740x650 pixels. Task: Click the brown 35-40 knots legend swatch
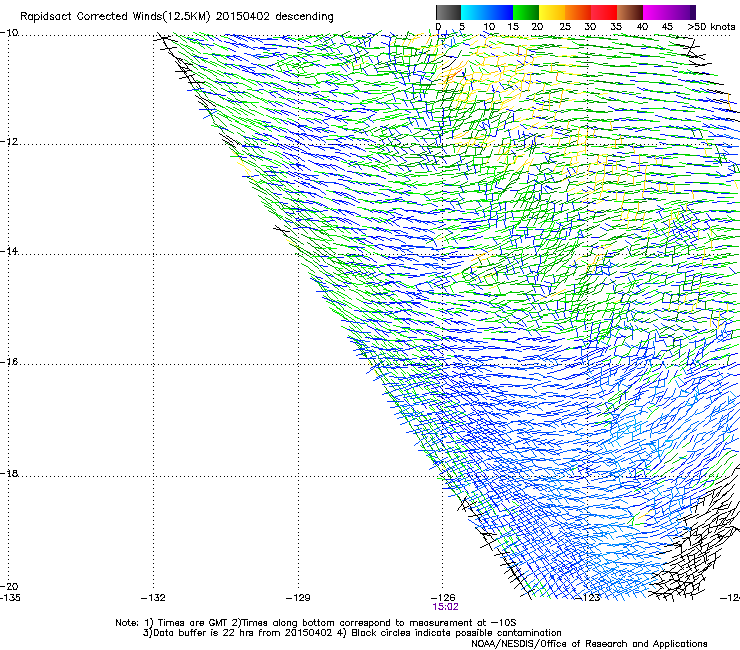[630, 12]
